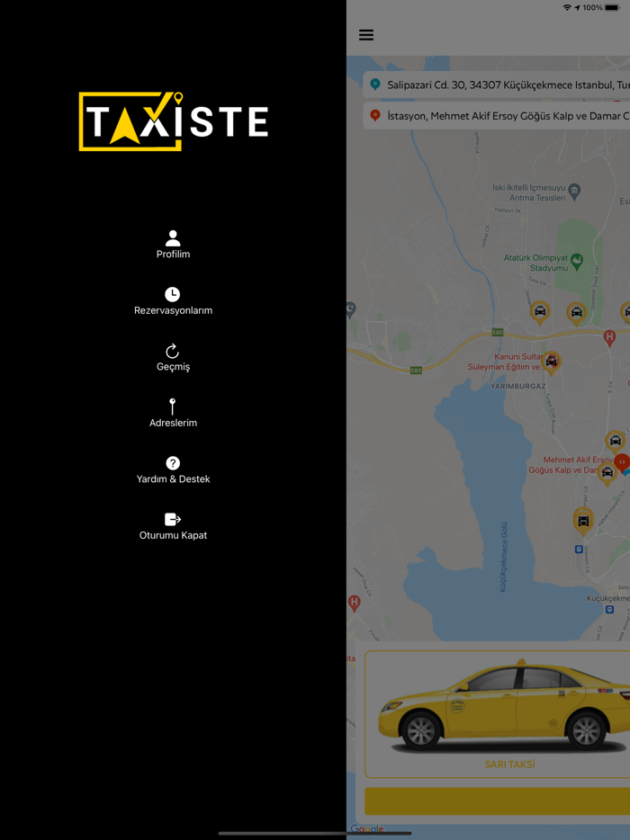Tap the hamburger menu icon
This screenshot has height=840, width=630.
[x=366, y=35]
